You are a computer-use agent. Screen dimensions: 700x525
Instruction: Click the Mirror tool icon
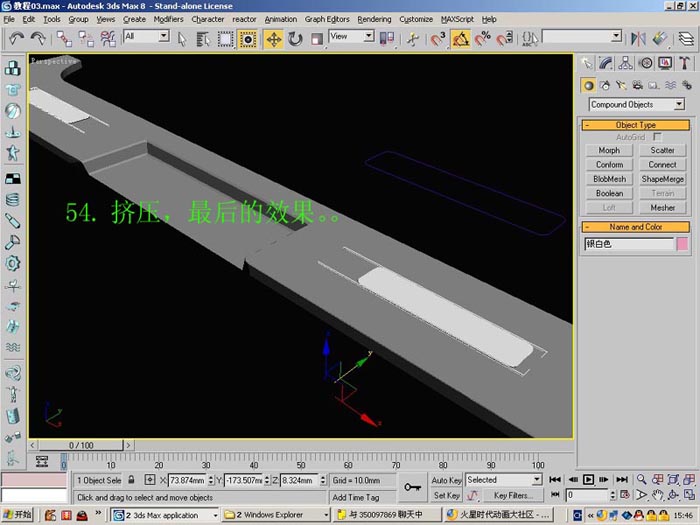(x=638, y=39)
